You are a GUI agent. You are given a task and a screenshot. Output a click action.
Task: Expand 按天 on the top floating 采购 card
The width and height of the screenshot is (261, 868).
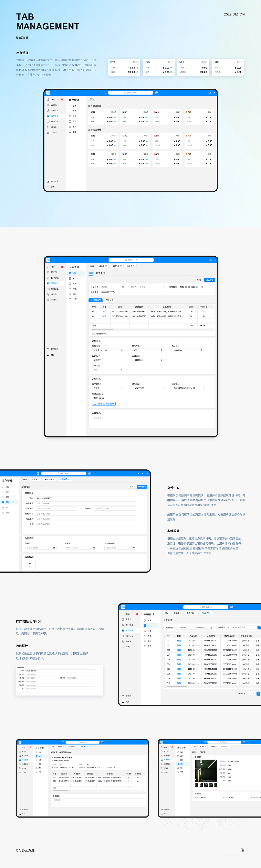(170, 62)
